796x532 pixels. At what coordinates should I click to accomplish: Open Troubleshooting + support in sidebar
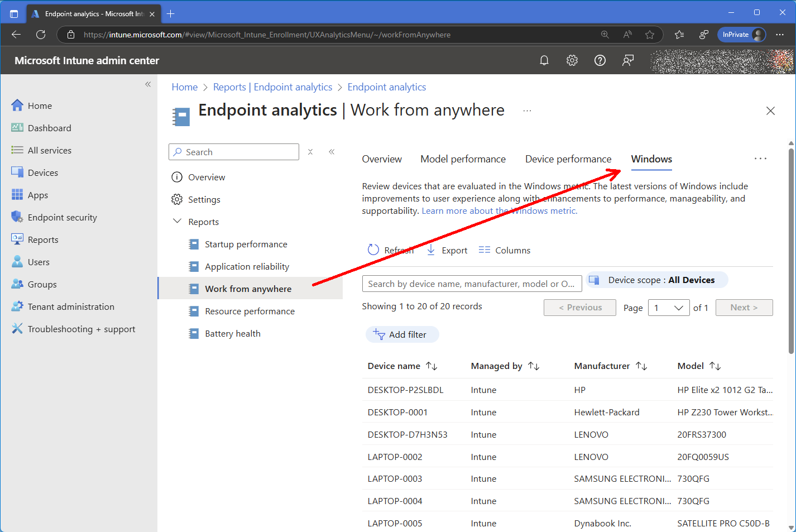tap(81, 329)
